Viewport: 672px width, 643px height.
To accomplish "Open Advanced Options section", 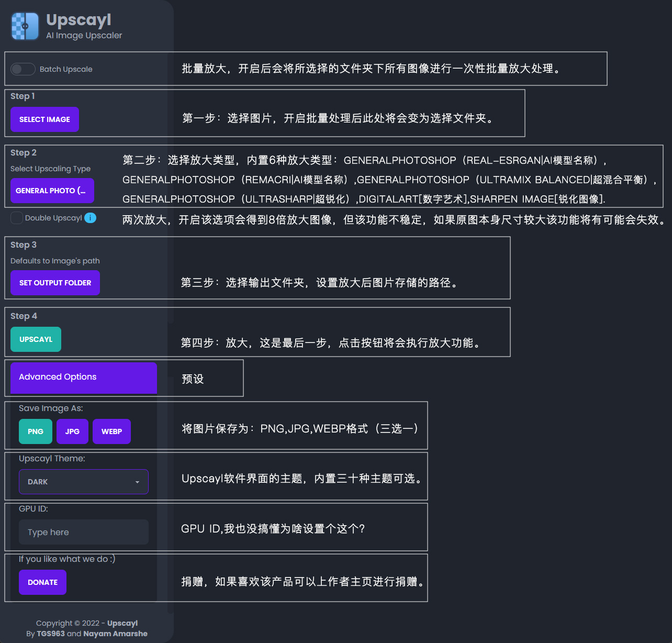I will pyautogui.click(x=84, y=378).
